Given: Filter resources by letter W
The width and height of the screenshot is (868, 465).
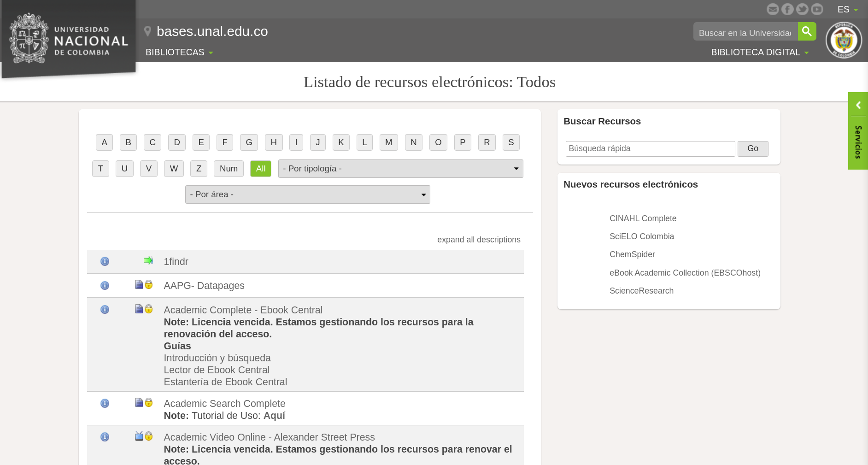Looking at the screenshot, I should 174,169.
